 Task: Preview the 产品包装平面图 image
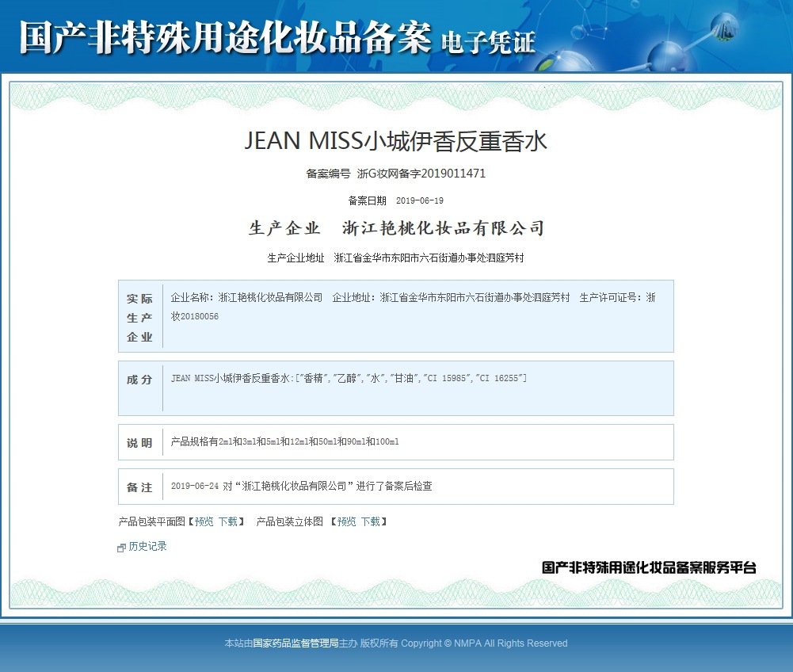coord(204,521)
